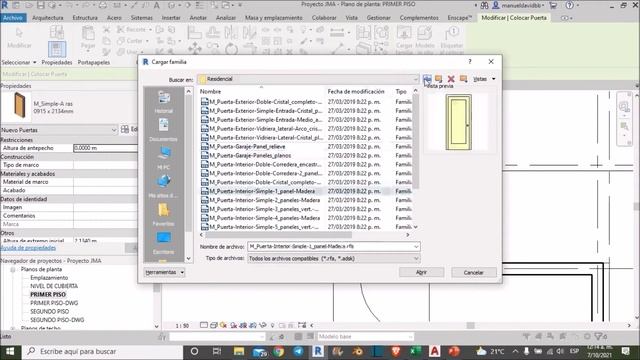Image resolution: width=640 pixels, height=360 pixels.
Task: Click the red delete X icon in dialog toolbar
Action: 451,79
